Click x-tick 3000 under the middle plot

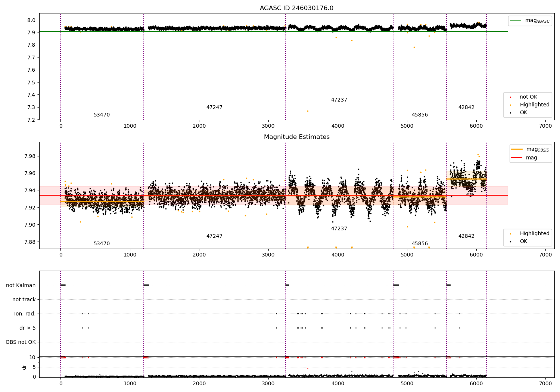268,255
